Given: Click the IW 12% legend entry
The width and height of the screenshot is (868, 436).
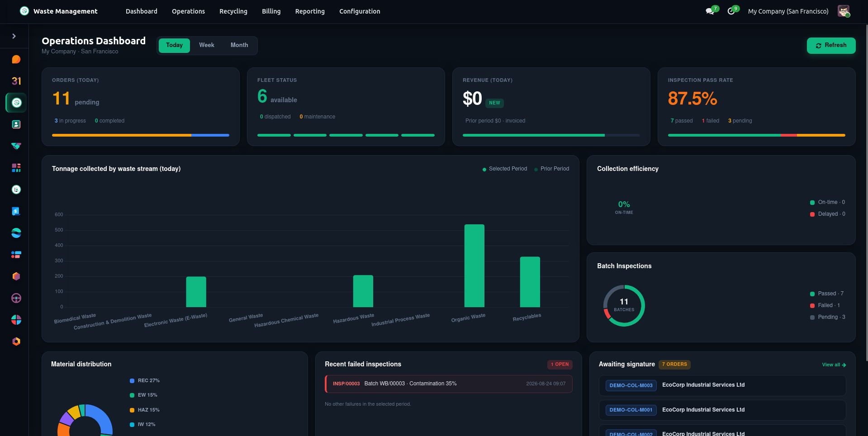Looking at the screenshot, I should pos(142,425).
